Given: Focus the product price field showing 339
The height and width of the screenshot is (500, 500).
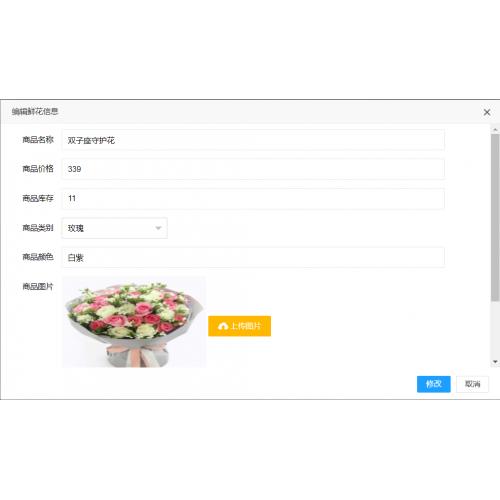Looking at the screenshot, I should (x=253, y=169).
